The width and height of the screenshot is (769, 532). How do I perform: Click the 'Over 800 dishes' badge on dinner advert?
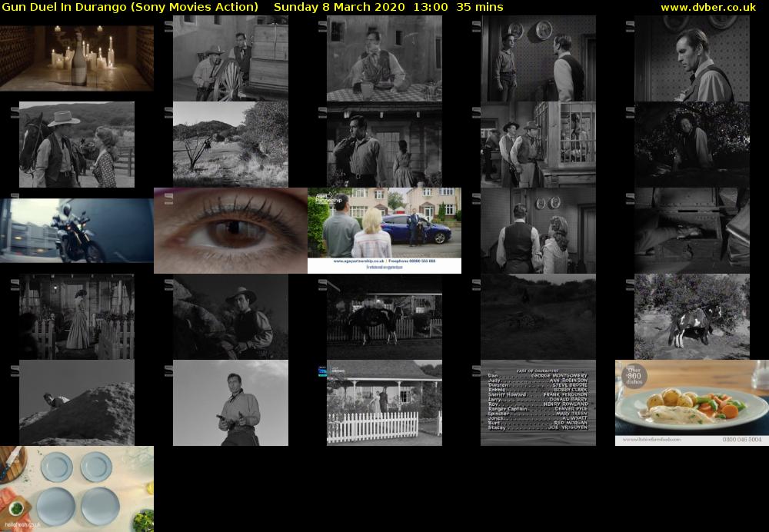click(x=634, y=377)
